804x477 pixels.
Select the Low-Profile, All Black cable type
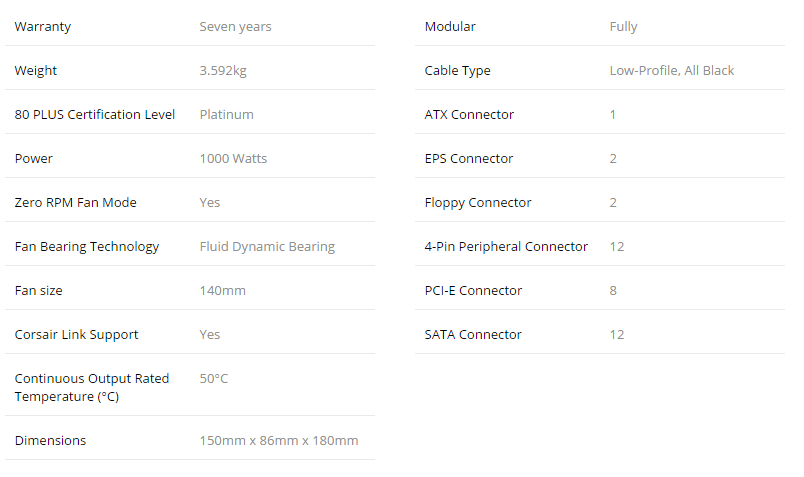tap(672, 71)
